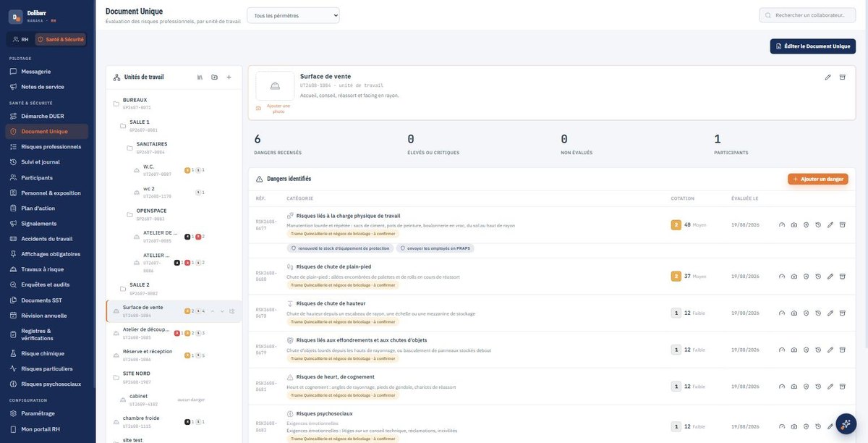Edit the Surface de vente unit (pencil icon)
This screenshot has height=443, width=868.
[x=827, y=77]
